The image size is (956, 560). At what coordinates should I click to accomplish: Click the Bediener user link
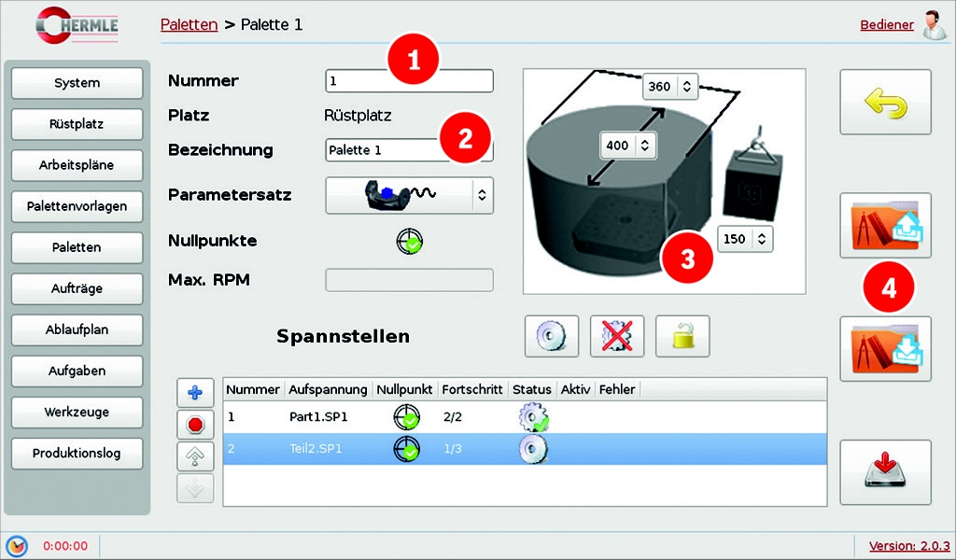[887, 25]
